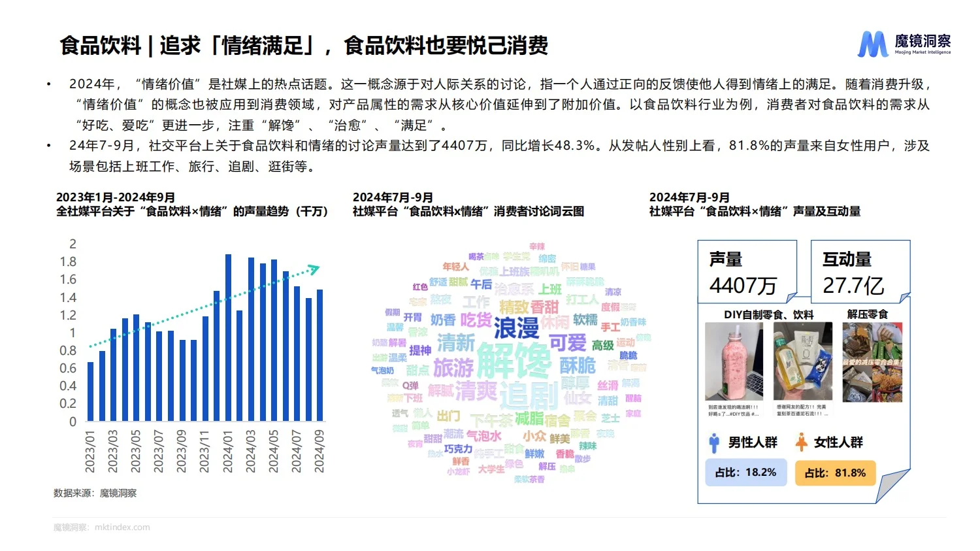
Task: Open the middle DIY beverage recipe image
Action: tap(802, 361)
